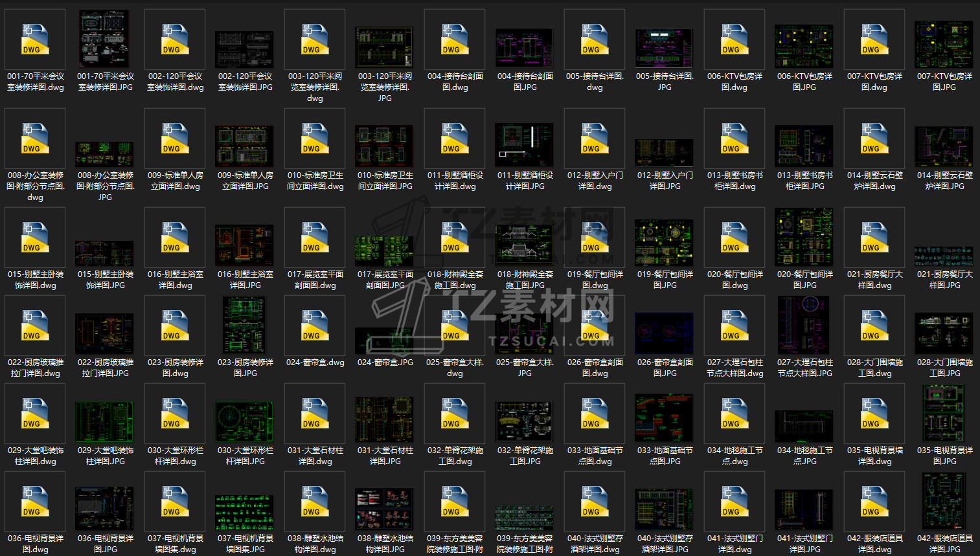Image resolution: width=980 pixels, height=556 pixels.
Task: Open the 037-电视机背景墙图集.JPG thumbnail
Action: coord(245,513)
